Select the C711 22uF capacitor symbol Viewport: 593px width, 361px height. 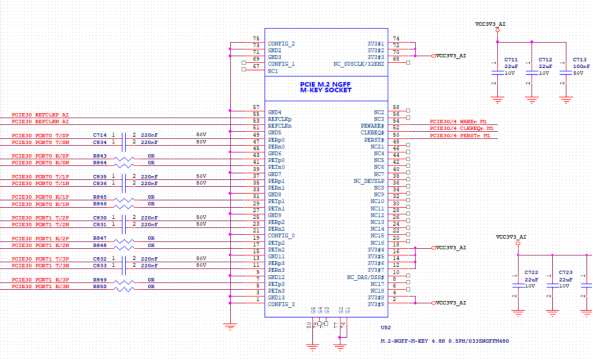click(497, 73)
